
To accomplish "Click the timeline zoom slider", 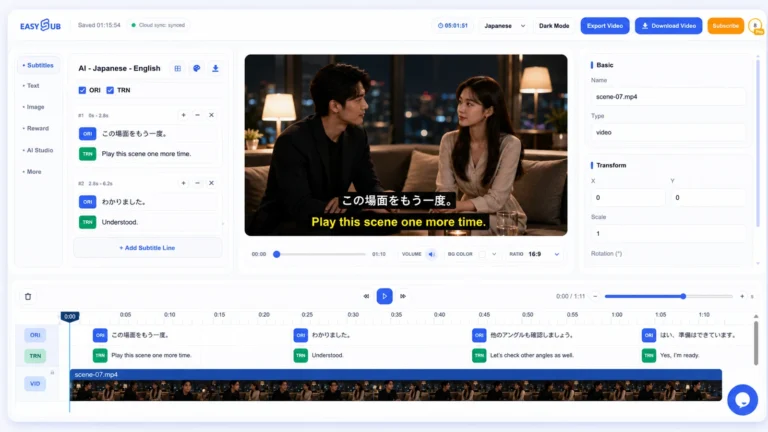I will pyautogui.click(x=669, y=296).
